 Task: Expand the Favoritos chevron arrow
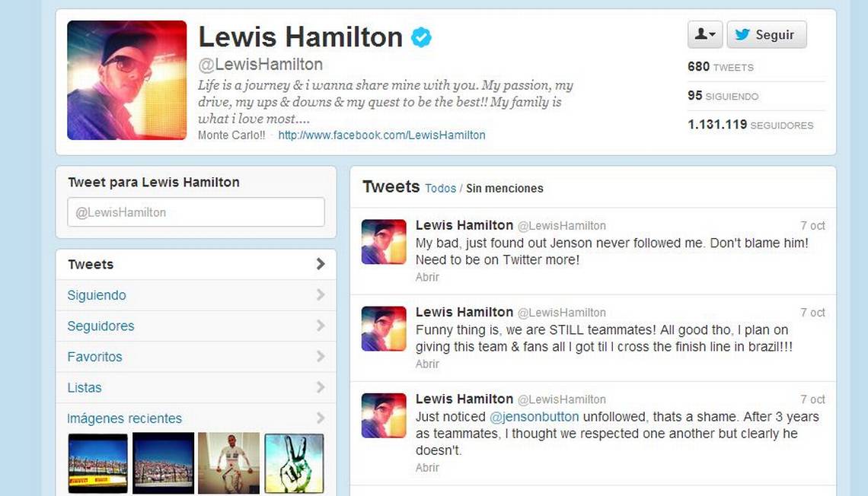point(321,357)
